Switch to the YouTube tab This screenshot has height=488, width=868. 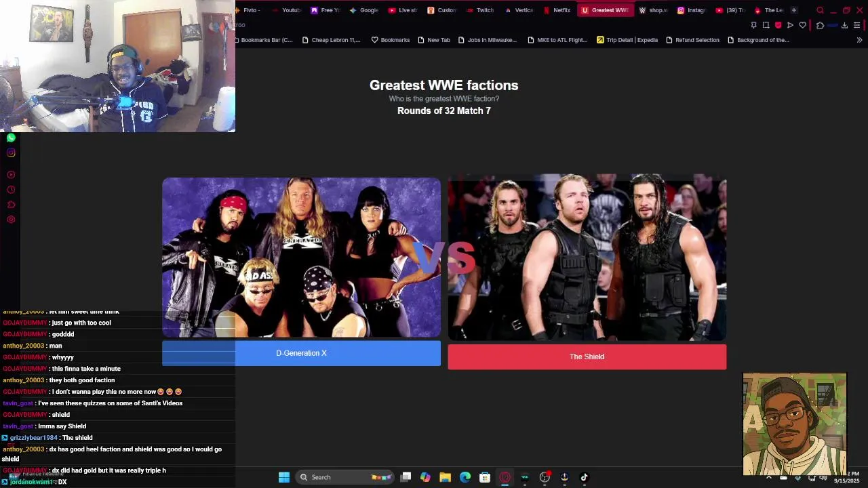tap(285, 10)
